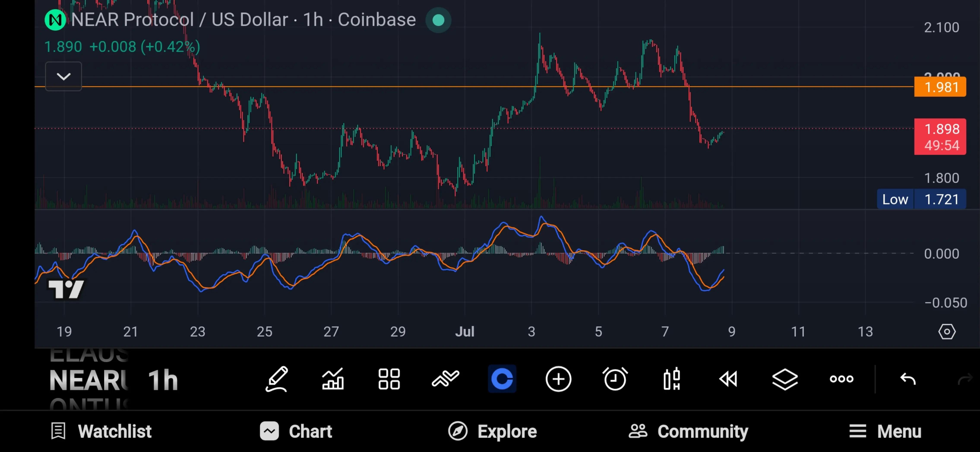Open candlestick chart style settings icon
Image resolution: width=980 pixels, height=452 pixels.
(672, 379)
